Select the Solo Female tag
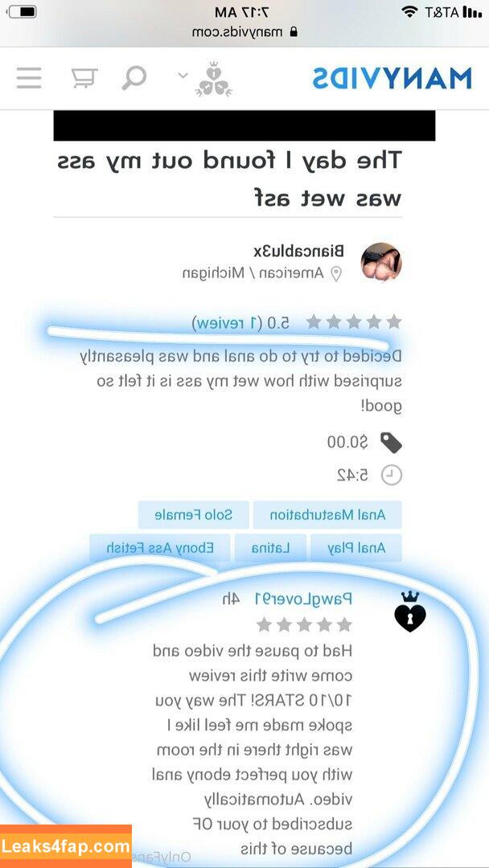The height and width of the screenshot is (868, 489). tap(193, 515)
